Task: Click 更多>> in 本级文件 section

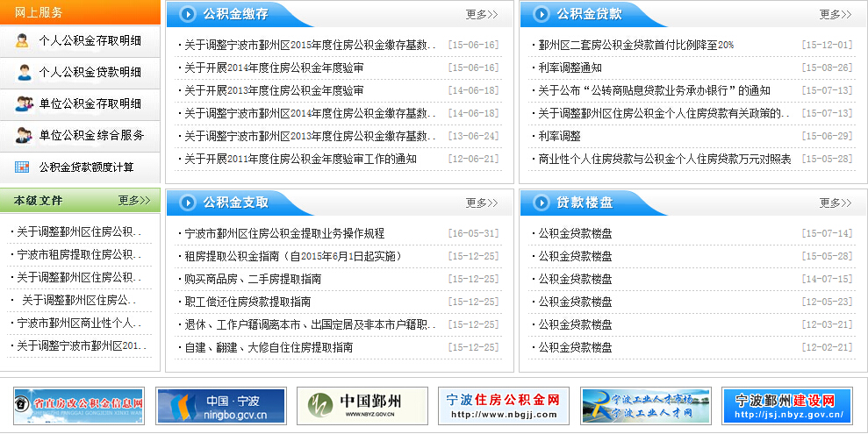Action: (x=134, y=200)
